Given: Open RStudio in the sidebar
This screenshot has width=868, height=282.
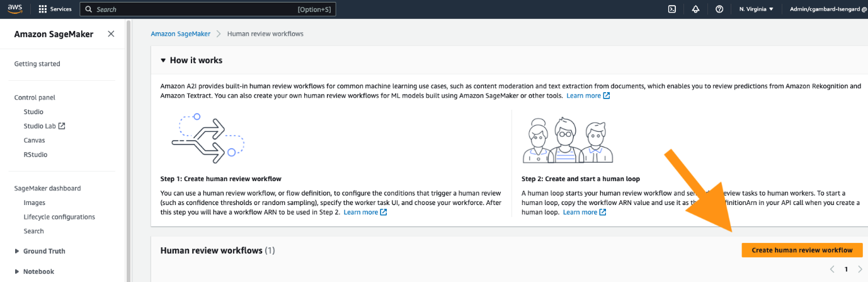Looking at the screenshot, I should pyautogui.click(x=35, y=155).
